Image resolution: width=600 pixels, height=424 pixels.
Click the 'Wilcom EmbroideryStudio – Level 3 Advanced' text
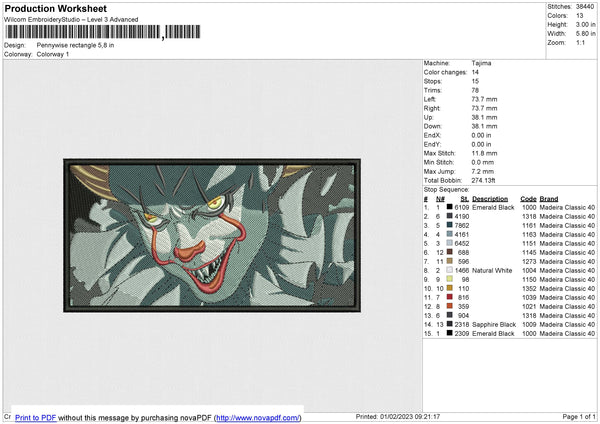71,20
